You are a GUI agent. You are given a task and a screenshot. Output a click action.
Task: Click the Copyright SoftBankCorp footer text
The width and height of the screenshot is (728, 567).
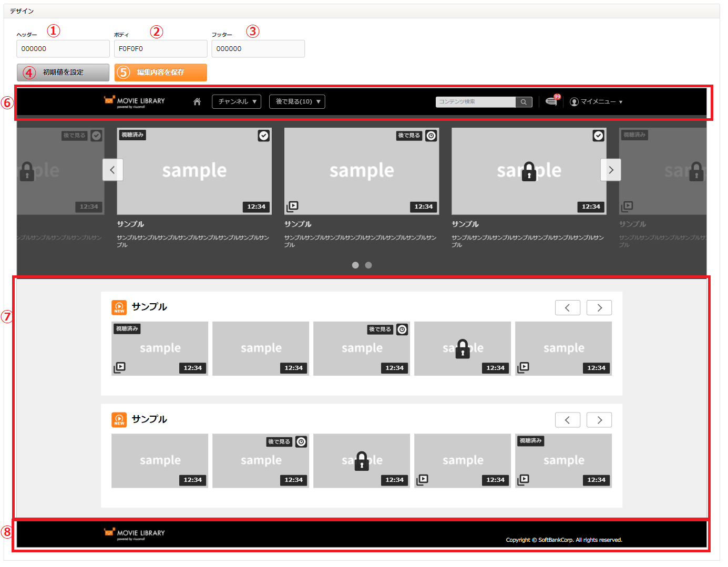(564, 540)
